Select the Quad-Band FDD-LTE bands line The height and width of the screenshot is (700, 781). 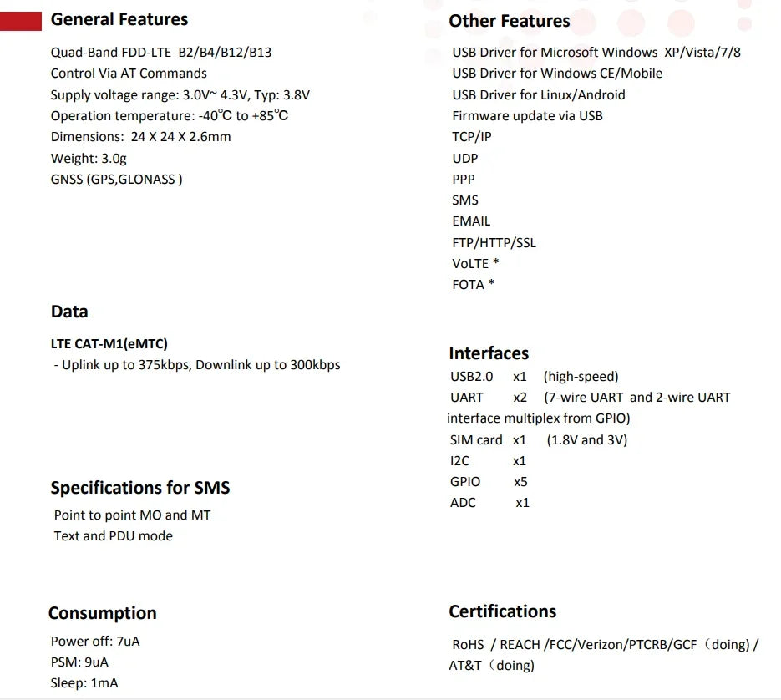coord(161,53)
